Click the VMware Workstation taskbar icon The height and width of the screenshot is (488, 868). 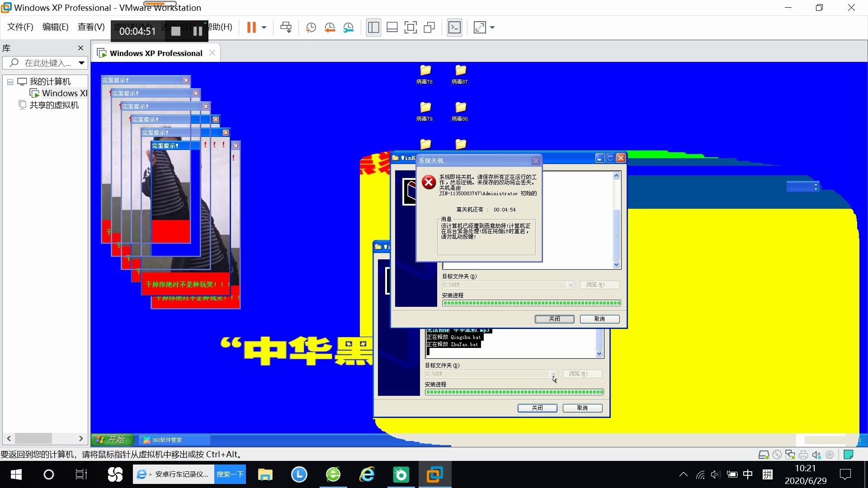[x=434, y=474]
